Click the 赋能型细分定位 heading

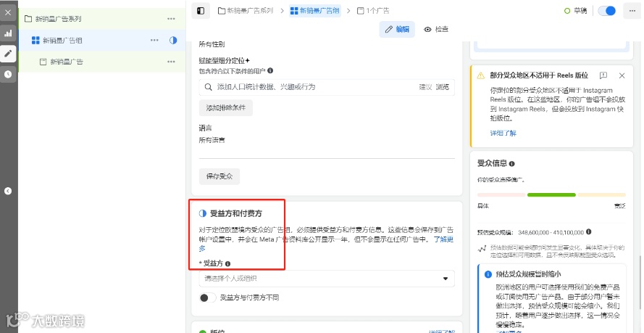pos(225,60)
